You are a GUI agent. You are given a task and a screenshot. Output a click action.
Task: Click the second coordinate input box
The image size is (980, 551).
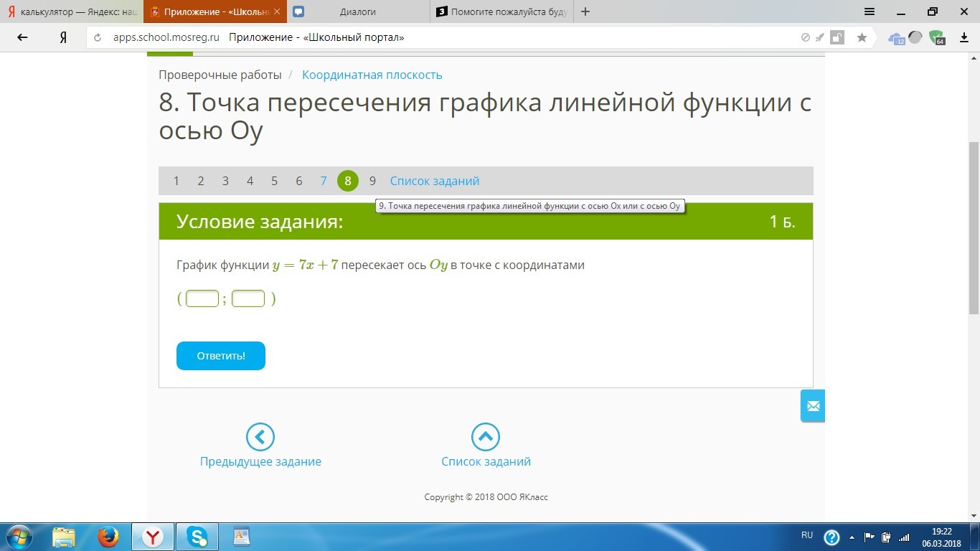point(248,298)
